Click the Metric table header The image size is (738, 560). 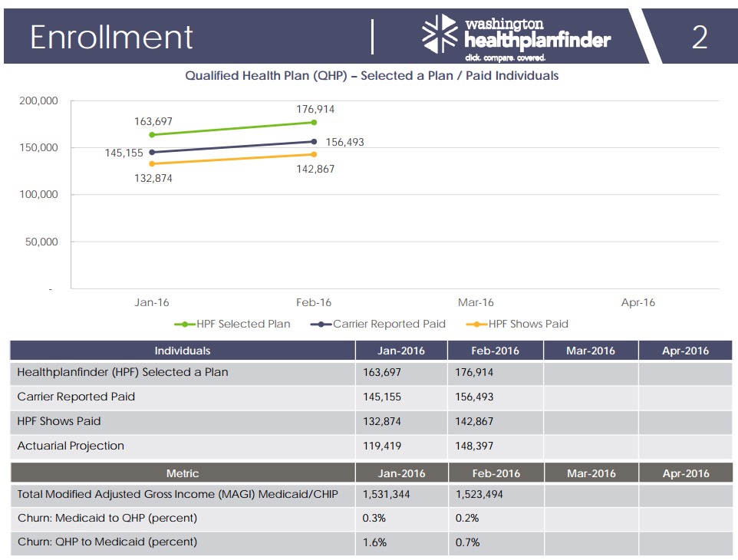coord(183,473)
